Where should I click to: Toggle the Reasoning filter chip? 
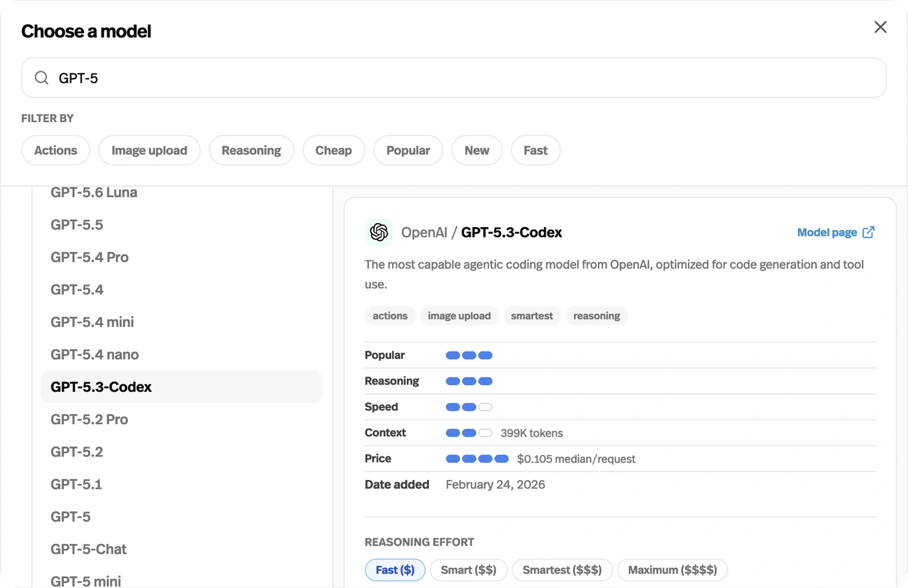click(251, 150)
